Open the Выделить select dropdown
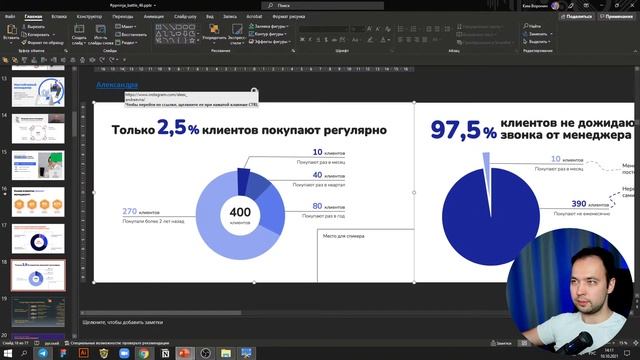 tap(537, 42)
